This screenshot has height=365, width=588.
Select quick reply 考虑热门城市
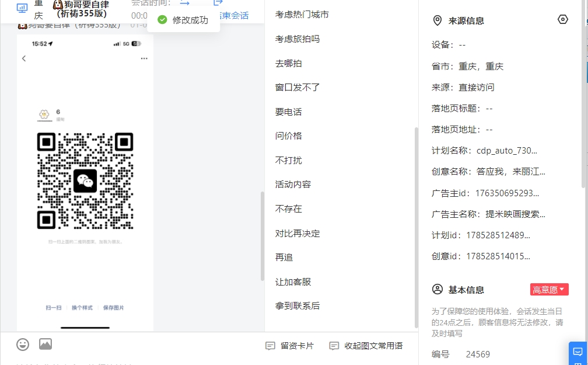pos(302,15)
